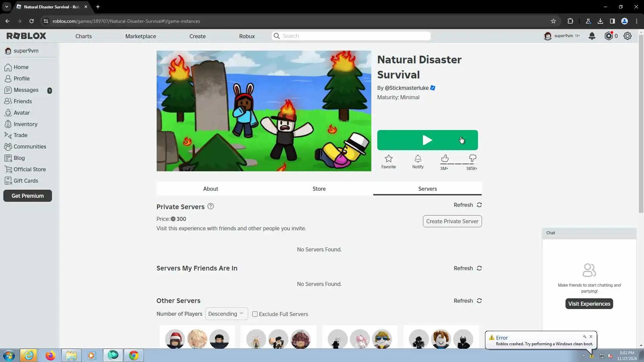This screenshot has width=644, height=362.
Task: Open Firefox from the taskbar
Action: coord(50,355)
